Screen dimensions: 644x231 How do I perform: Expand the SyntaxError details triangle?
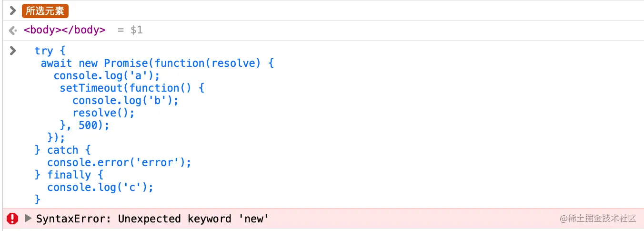(x=28, y=219)
